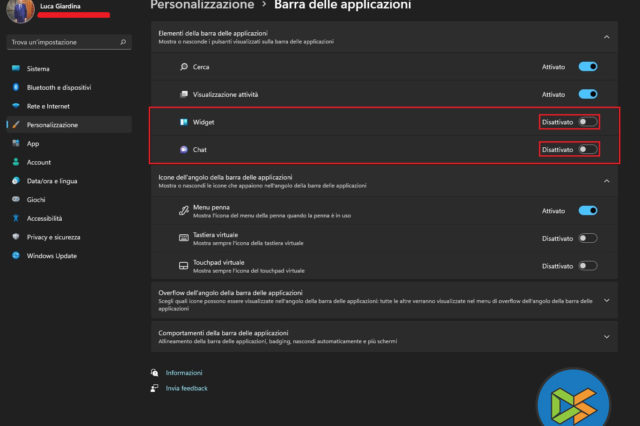Open Privacy e sicurezza icon

coord(16,237)
